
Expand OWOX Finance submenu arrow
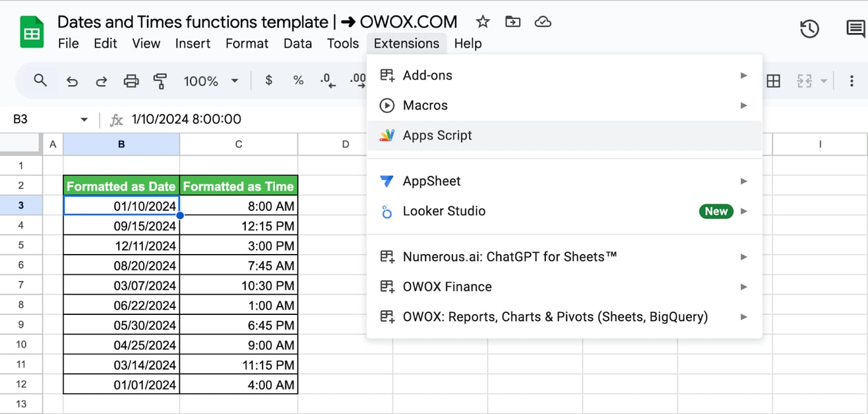click(743, 286)
